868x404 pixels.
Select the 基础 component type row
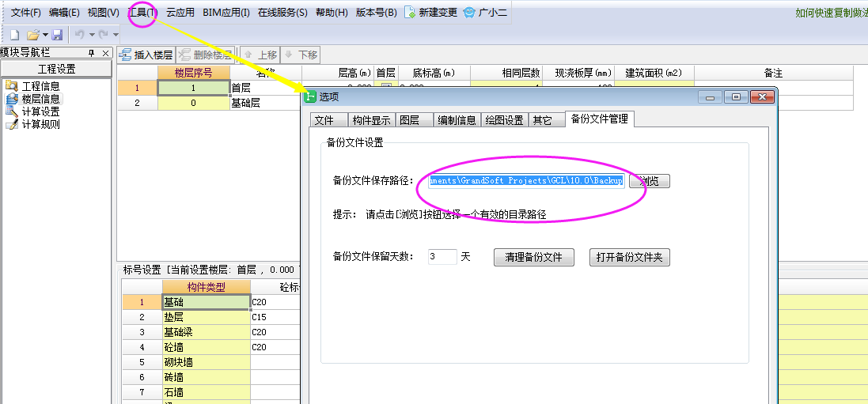click(206, 302)
